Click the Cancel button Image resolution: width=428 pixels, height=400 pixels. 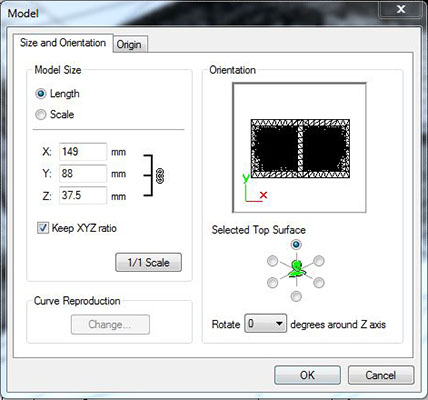381,375
